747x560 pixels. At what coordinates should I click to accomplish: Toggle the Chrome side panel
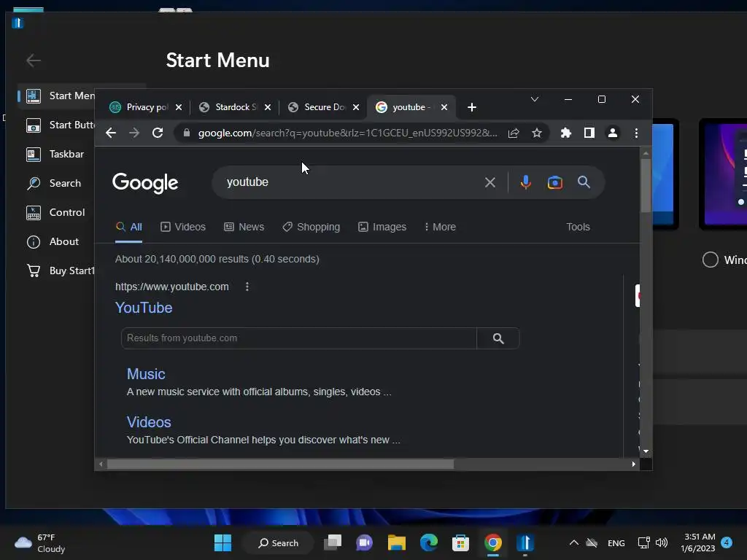pyautogui.click(x=589, y=133)
